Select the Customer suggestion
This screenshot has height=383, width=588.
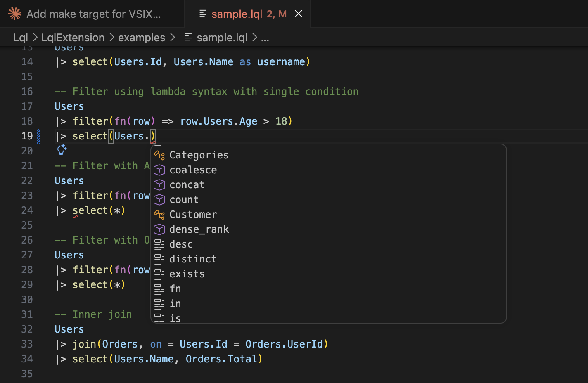coord(329,215)
